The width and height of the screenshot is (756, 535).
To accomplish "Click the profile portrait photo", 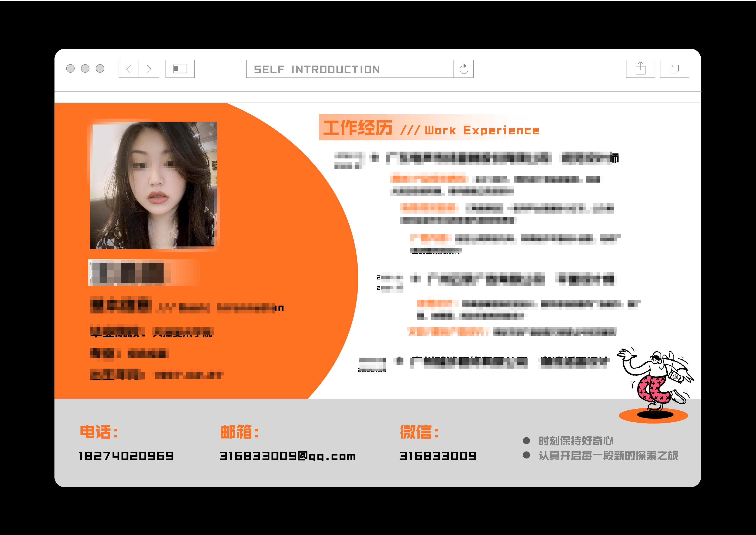I will pyautogui.click(x=154, y=185).
